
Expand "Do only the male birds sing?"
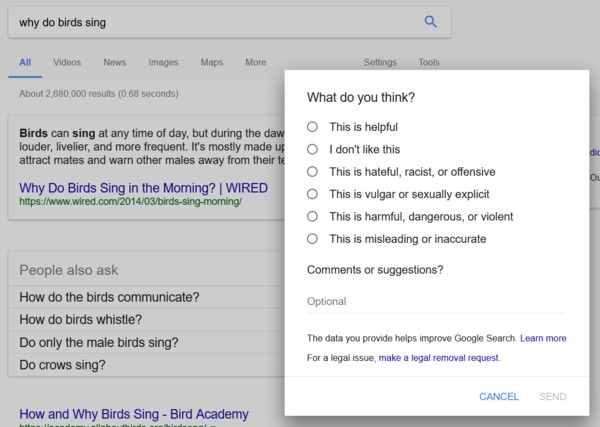[x=146, y=342]
